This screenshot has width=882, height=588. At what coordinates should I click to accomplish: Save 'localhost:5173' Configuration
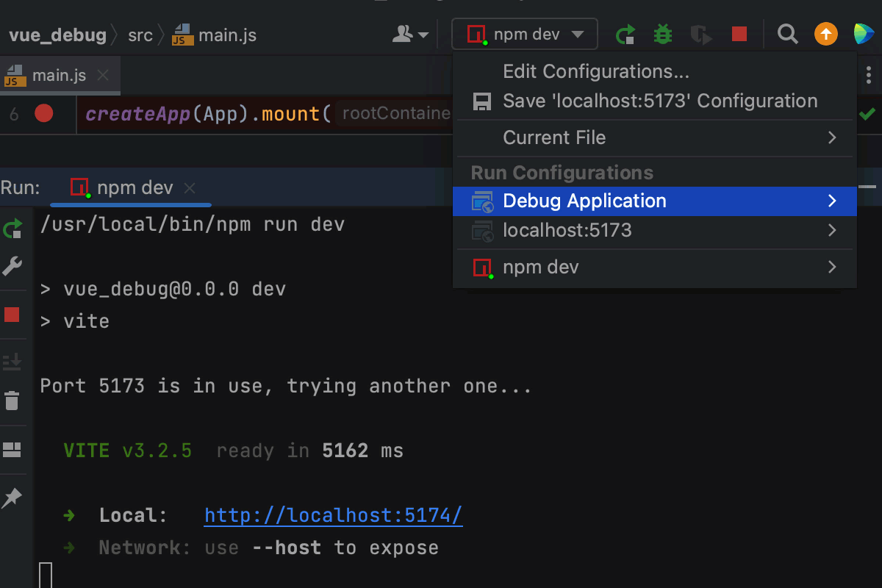click(659, 101)
